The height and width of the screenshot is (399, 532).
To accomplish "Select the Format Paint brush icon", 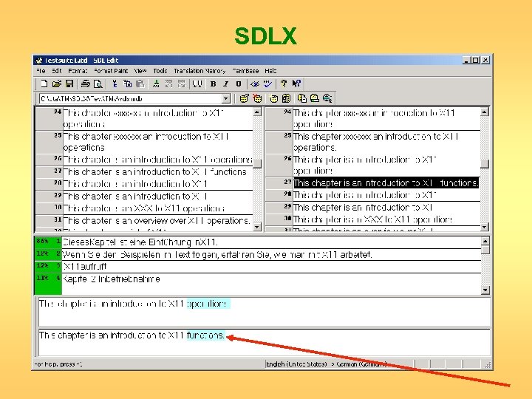I will pos(156,83).
